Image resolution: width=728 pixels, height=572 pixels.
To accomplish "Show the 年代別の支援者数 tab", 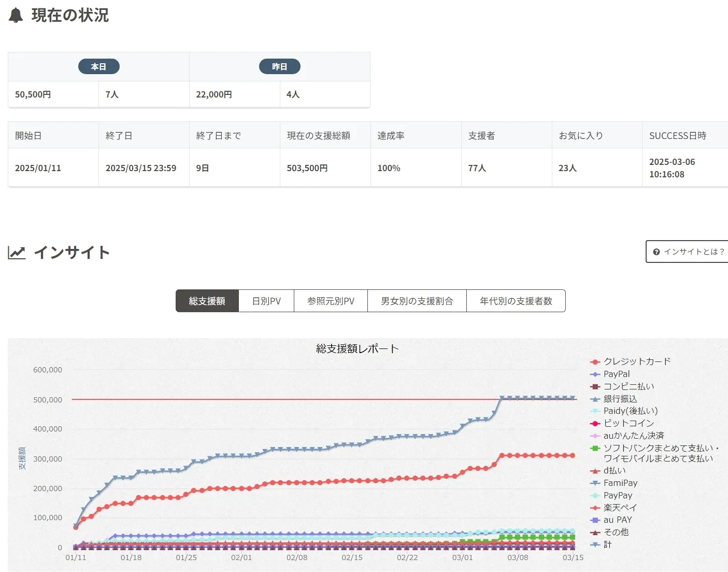I will click(516, 301).
